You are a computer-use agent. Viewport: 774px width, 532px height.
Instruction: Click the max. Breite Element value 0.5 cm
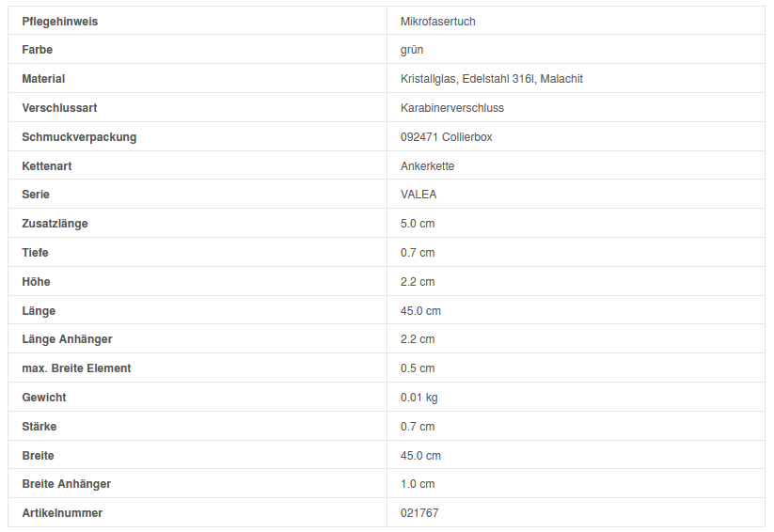coord(418,368)
